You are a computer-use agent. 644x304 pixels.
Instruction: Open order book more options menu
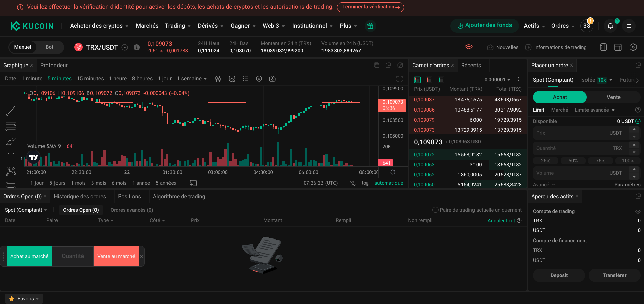coord(518,79)
